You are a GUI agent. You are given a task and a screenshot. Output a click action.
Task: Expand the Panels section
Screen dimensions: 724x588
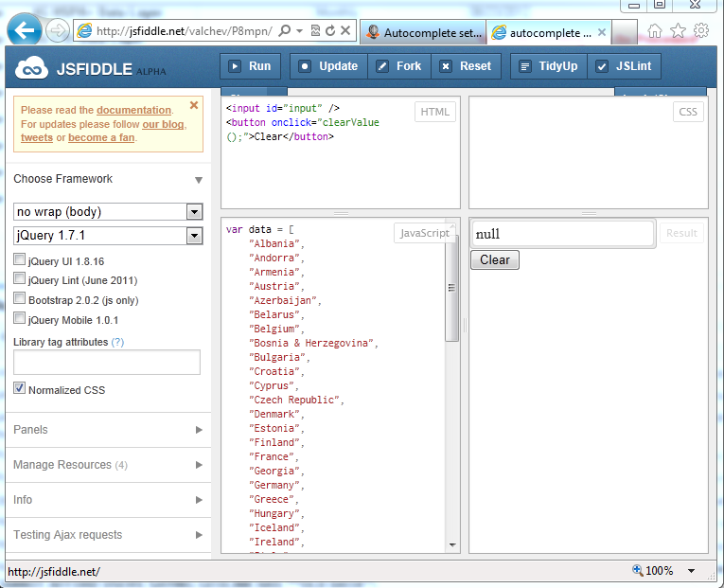[109, 430]
